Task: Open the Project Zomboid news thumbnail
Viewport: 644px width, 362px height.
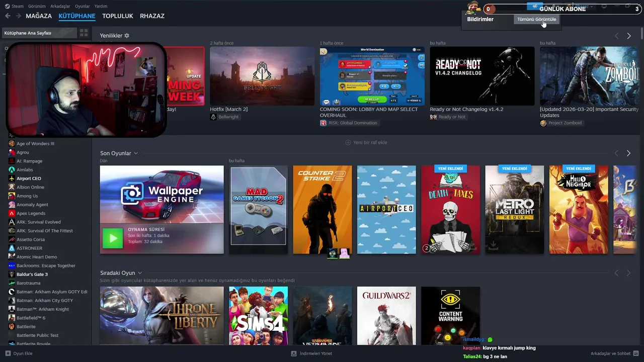Action: click(x=589, y=76)
